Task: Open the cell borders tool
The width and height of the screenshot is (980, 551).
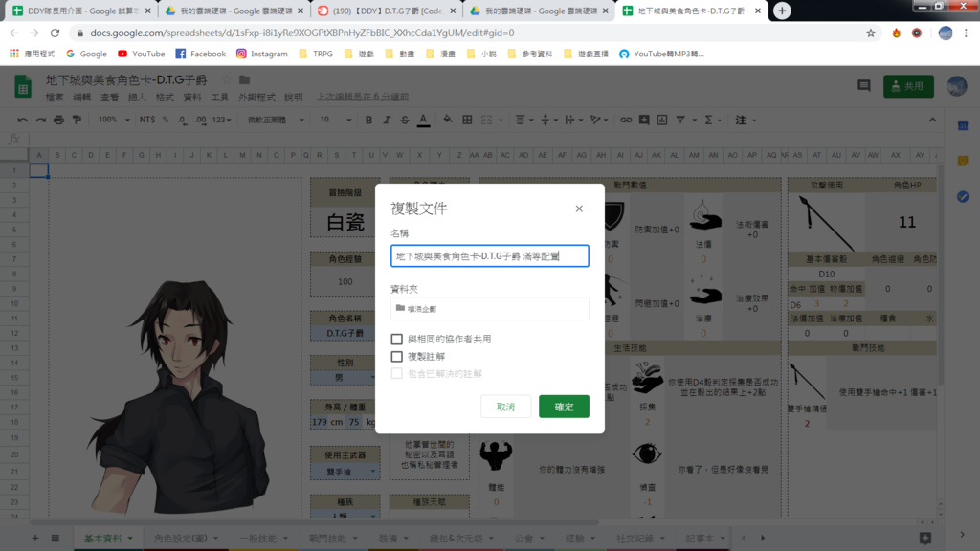Action: (467, 120)
